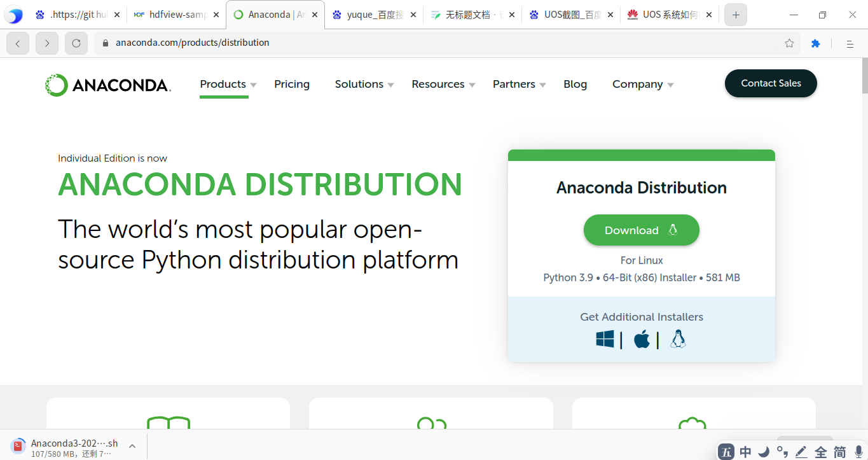This screenshot has height=460, width=868.
Task: Click the Contact Sales button
Action: click(x=771, y=83)
